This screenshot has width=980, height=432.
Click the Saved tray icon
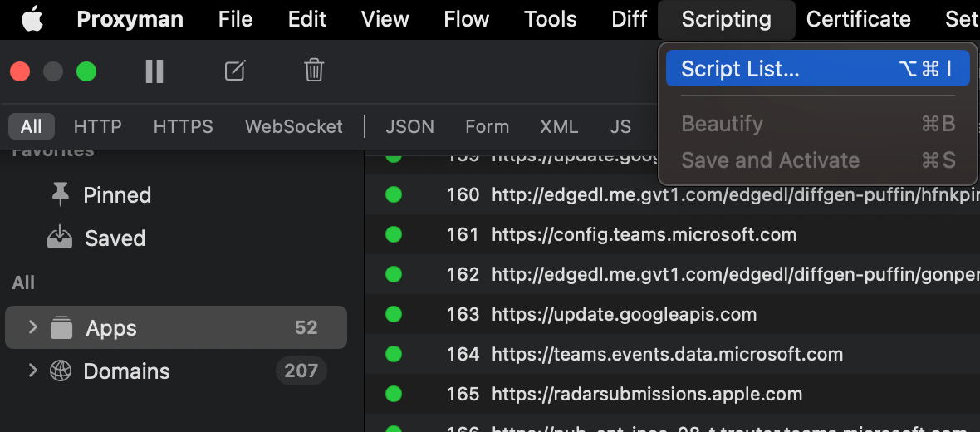(x=60, y=238)
